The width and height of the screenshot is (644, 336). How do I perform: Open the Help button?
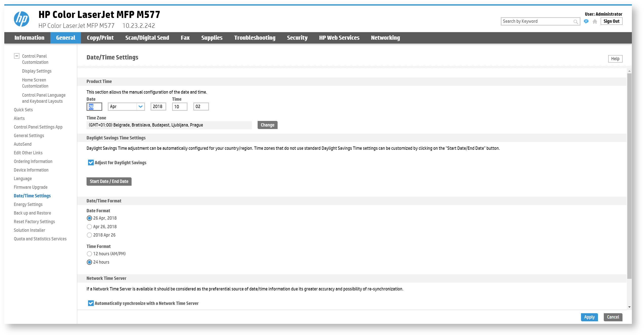(615, 59)
